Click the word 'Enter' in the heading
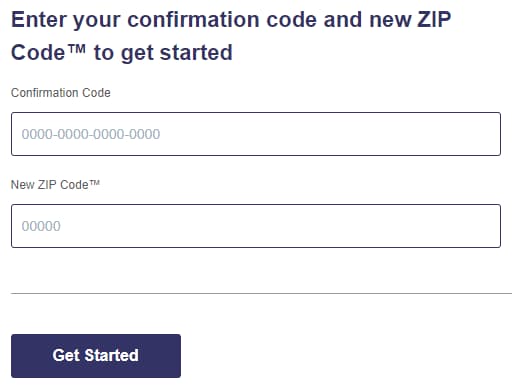 [39, 19]
